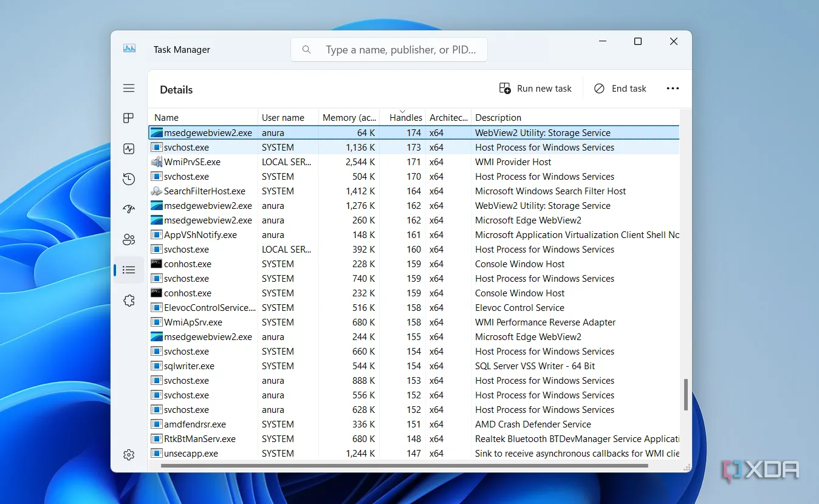Open the Users page icon
Image resolution: width=819 pixels, height=504 pixels.
coord(129,240)
